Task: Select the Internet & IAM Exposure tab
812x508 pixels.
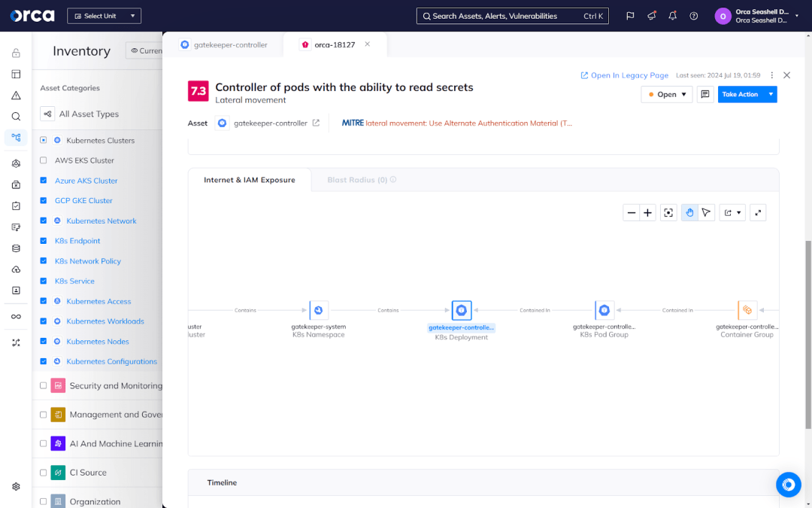Action: [x=250, y=180]
